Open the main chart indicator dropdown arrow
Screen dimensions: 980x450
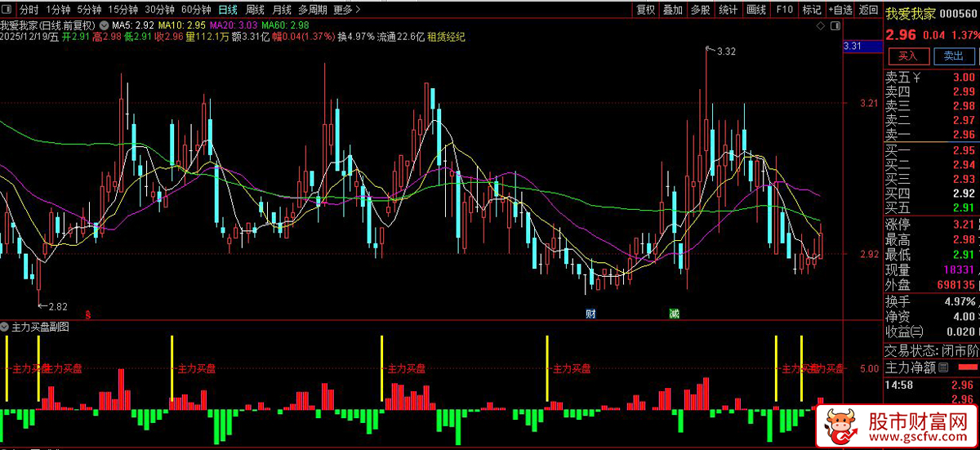pyautogui.click(x=104, y=25)
